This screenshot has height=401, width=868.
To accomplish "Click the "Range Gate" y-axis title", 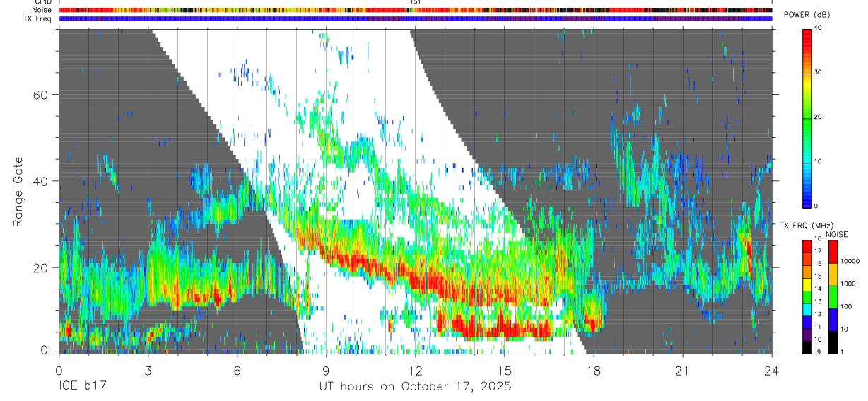I will click(x=18, y=192).
